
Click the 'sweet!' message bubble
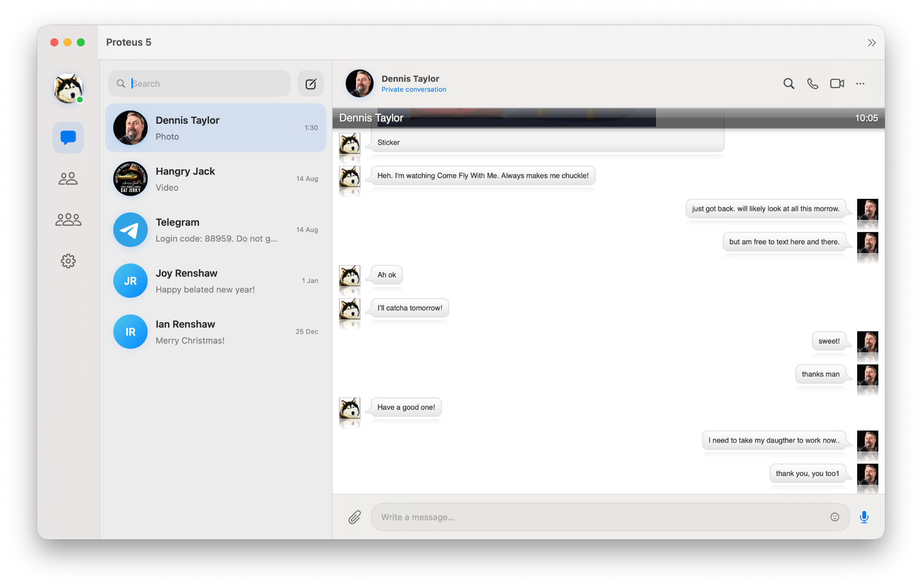829,341
